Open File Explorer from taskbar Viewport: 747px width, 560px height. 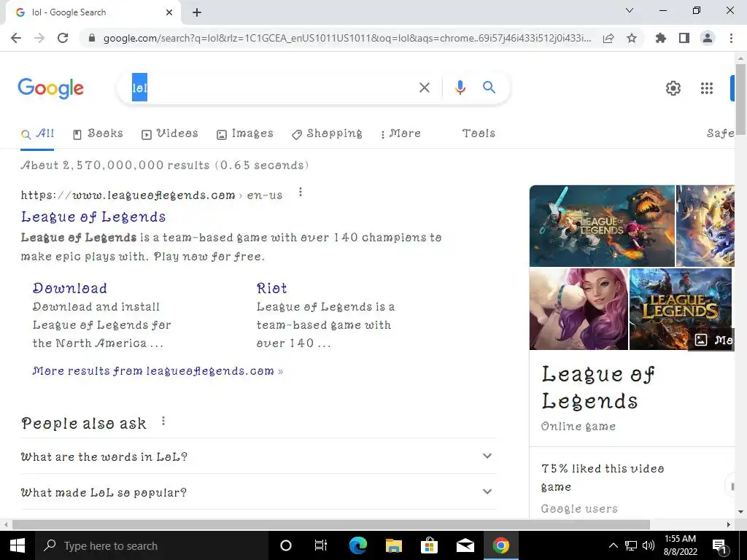click(394, 545)
